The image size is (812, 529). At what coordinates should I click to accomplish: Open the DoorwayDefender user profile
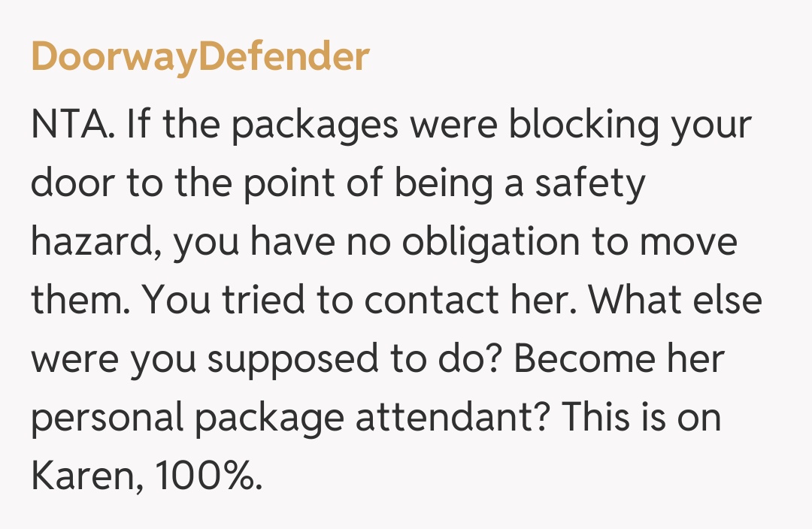click(200, 58)
